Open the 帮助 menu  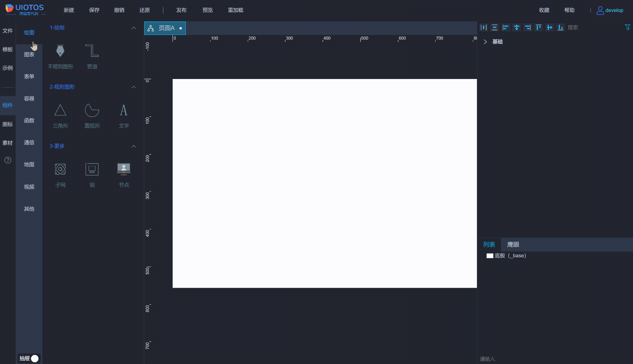click(x=570, y=10)
